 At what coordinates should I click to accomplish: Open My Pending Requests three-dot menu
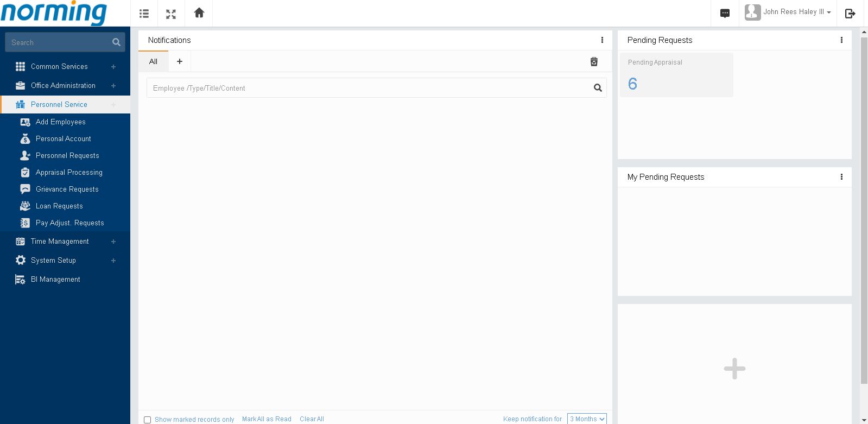(841, 177)
